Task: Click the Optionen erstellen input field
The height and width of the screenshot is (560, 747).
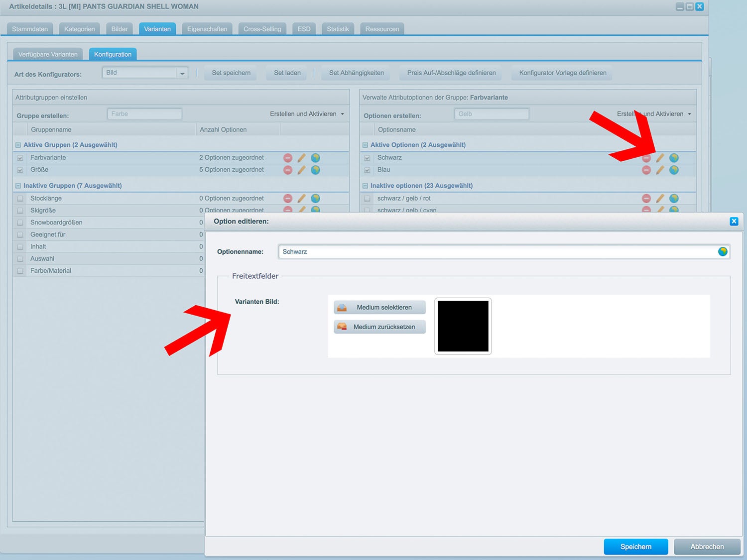Action: coord(492,114)
